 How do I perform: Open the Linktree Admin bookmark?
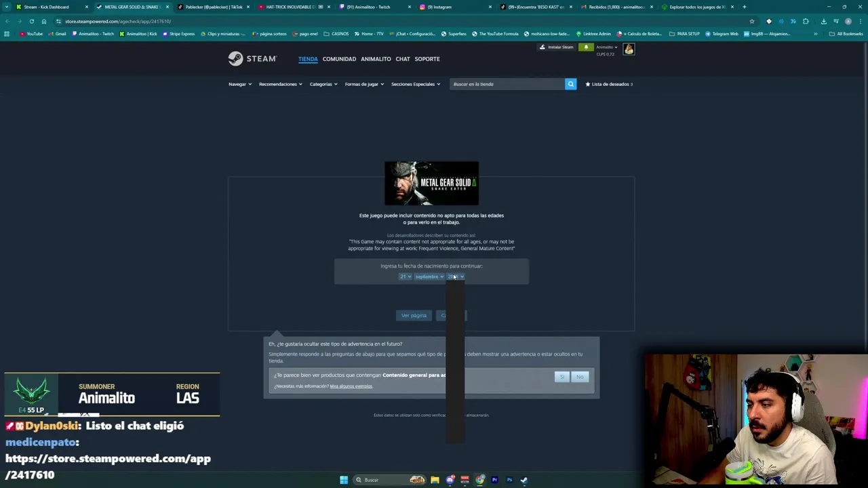point(594,34)
